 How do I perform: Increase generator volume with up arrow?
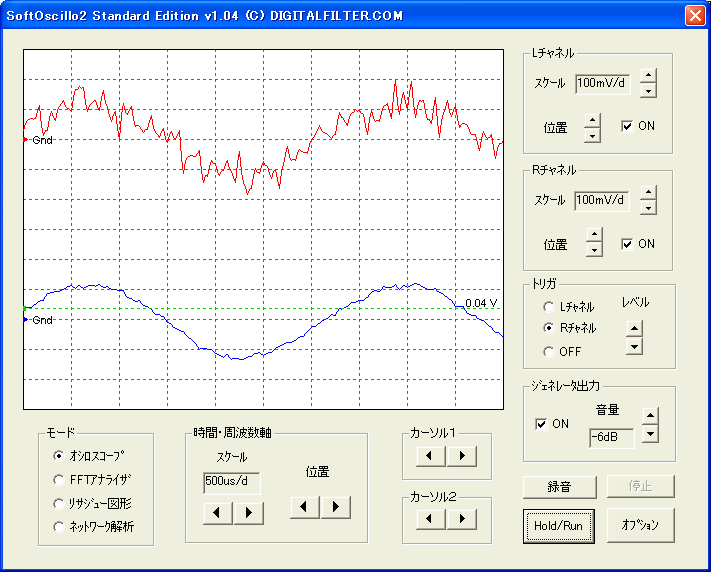point(650,416)
